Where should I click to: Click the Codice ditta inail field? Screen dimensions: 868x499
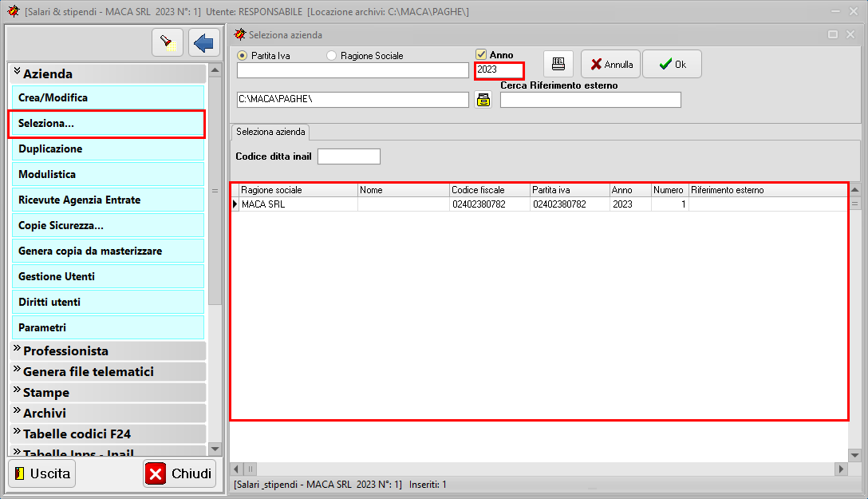(x=349, y=156)
